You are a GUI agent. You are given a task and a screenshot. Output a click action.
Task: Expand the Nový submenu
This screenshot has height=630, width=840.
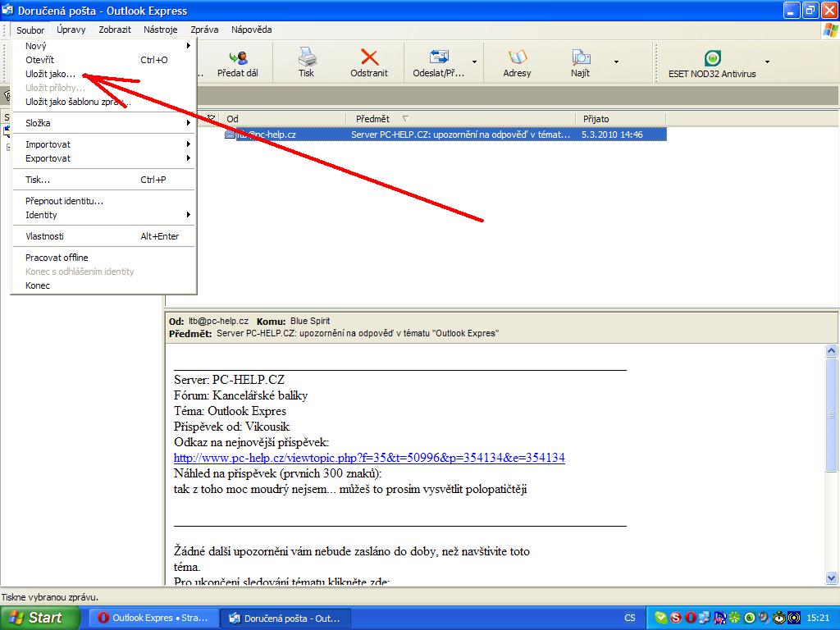click(x=104, y=46)
